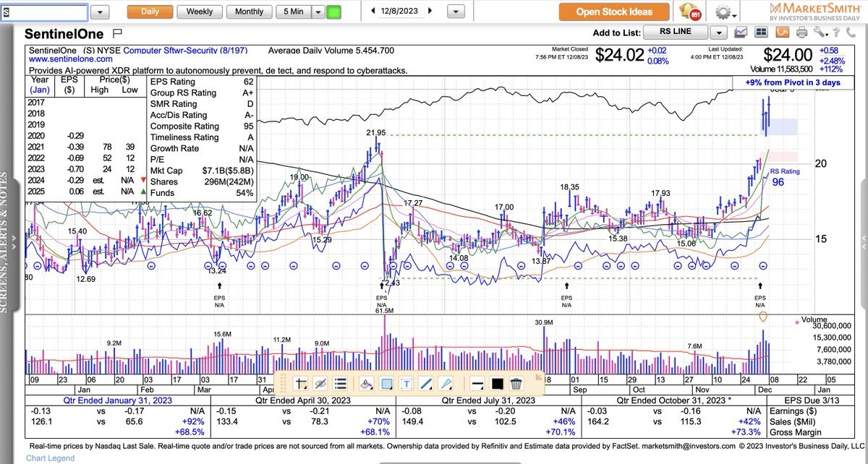Viewport: 868px width, 464px height.
Task: Select the line drawing tool
Action: 426,384
